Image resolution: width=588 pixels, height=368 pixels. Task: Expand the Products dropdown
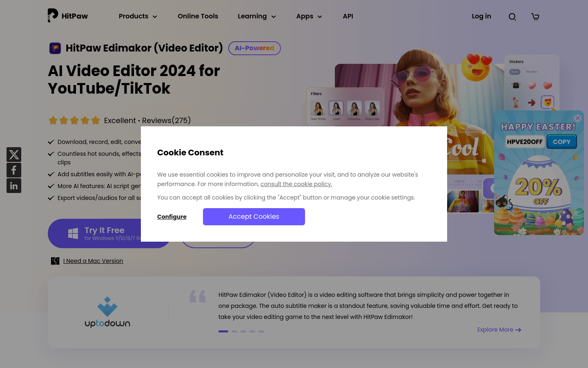click(x=138, y=16)
